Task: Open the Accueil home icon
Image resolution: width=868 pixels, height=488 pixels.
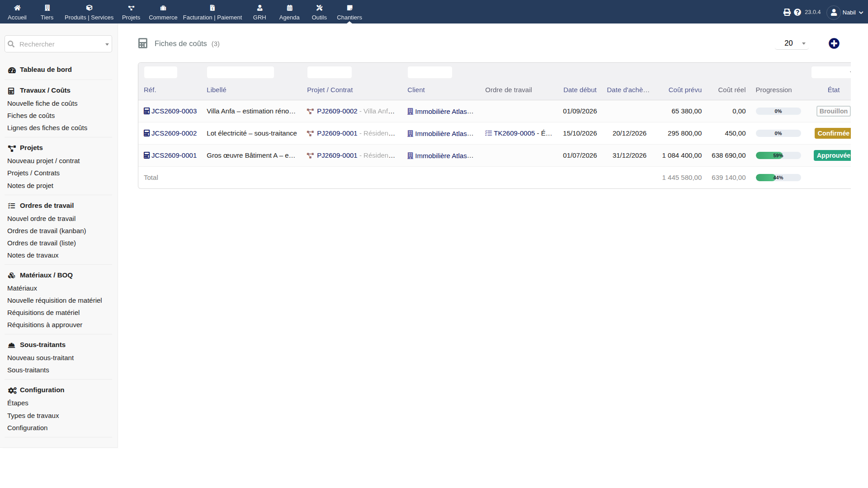Action: [x=17, y=8]
